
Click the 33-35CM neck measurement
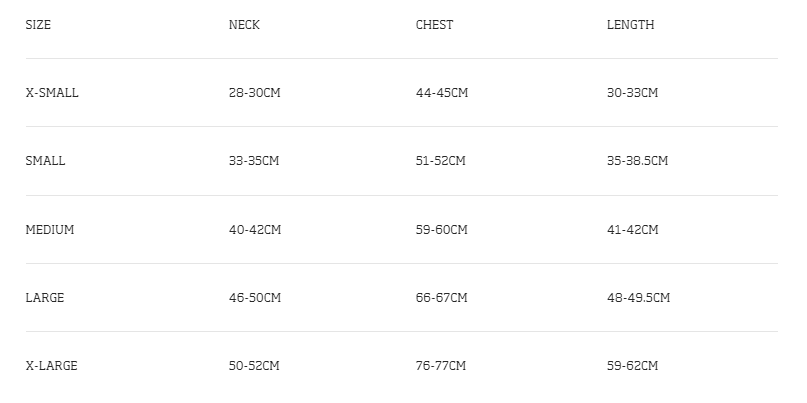(254, 161)
